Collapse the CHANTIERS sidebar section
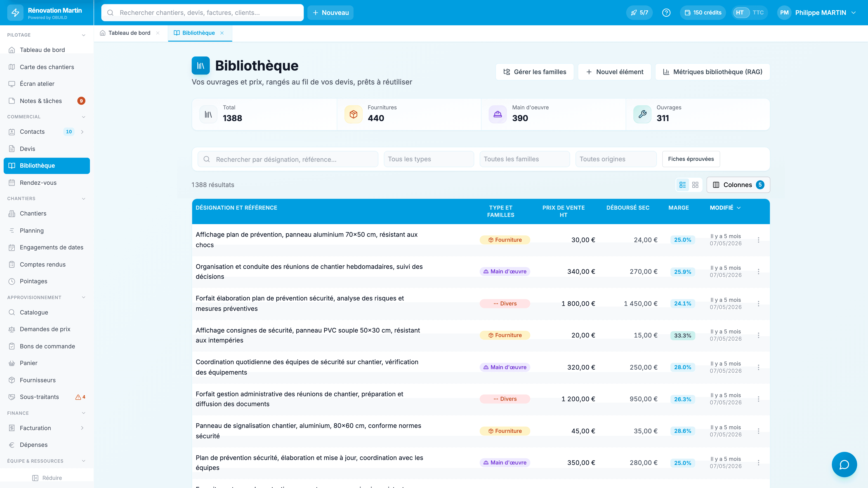Viewport: 868px width, 488px height. click(84, 199)
